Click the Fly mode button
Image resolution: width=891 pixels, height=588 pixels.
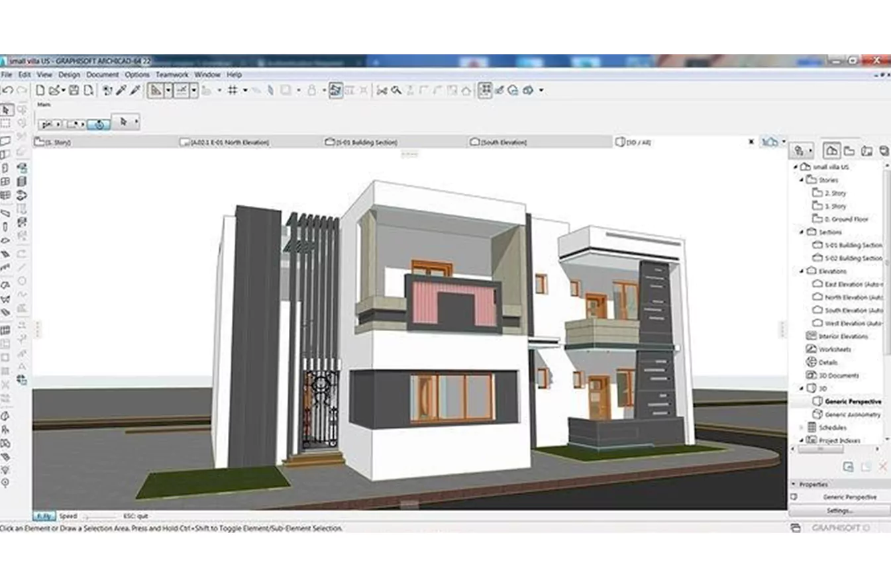[x=44, y=516]
